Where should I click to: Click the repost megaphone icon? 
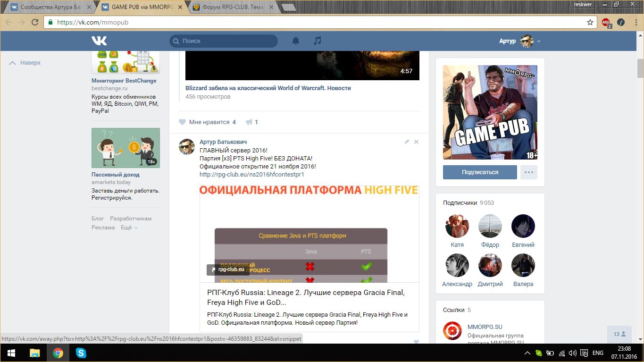click(249, 122)
